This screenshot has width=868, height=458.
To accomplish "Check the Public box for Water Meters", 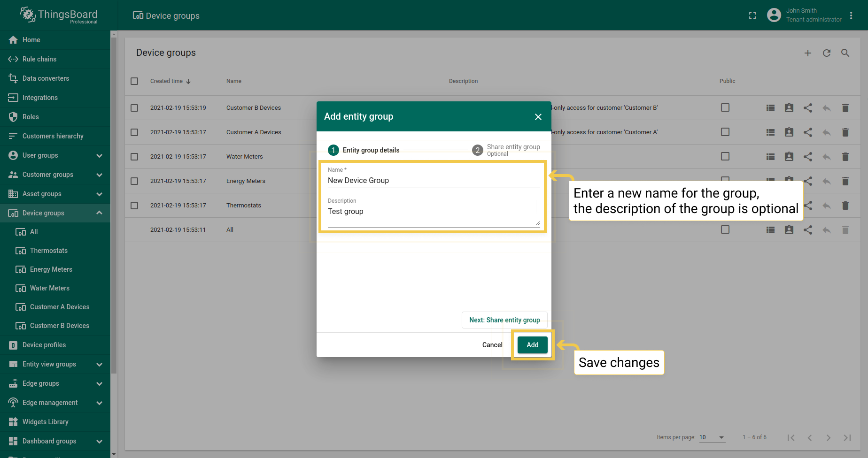I will coord(725,156).
